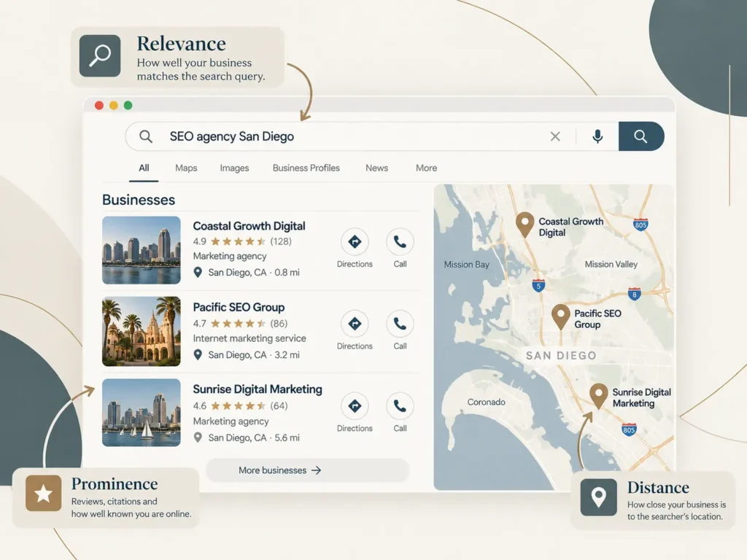This screenshot has height=560, width=747.
Task: Get directions to Coastal Growth Digital
Action: [355, 242]
